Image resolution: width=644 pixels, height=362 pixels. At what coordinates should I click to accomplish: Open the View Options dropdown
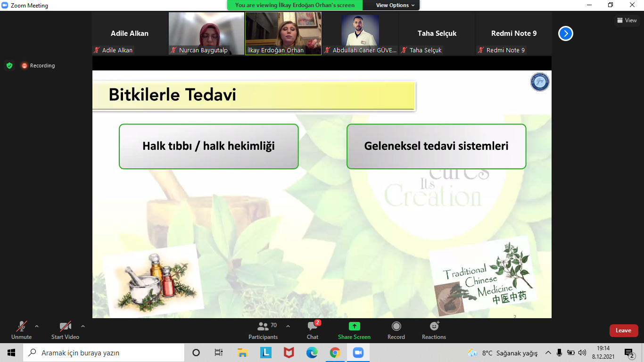395,5
